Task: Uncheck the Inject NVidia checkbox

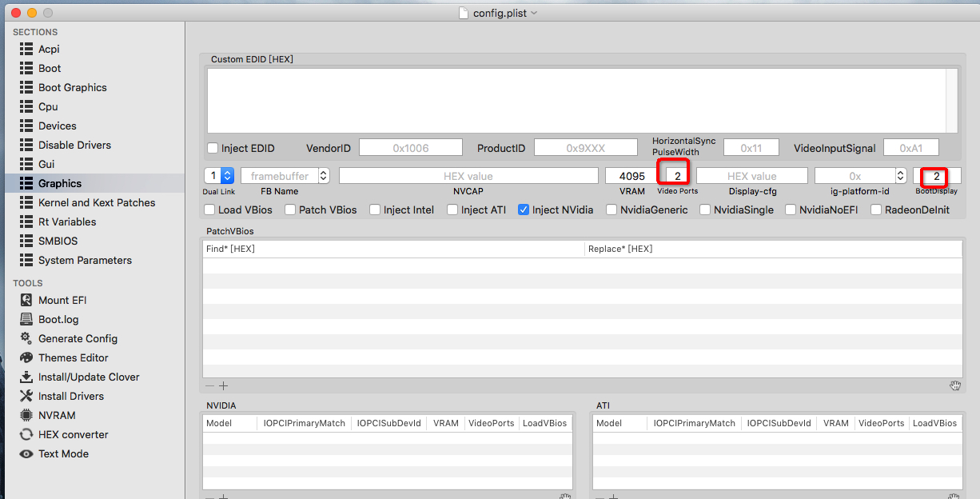Action: click(x=524, y=210)
